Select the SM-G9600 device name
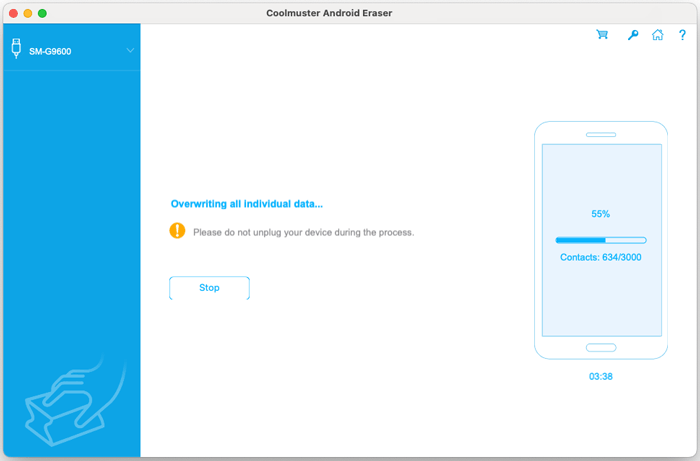Image resolution: width=700 pixels, height=461 pixels. [x=50, y=51]
